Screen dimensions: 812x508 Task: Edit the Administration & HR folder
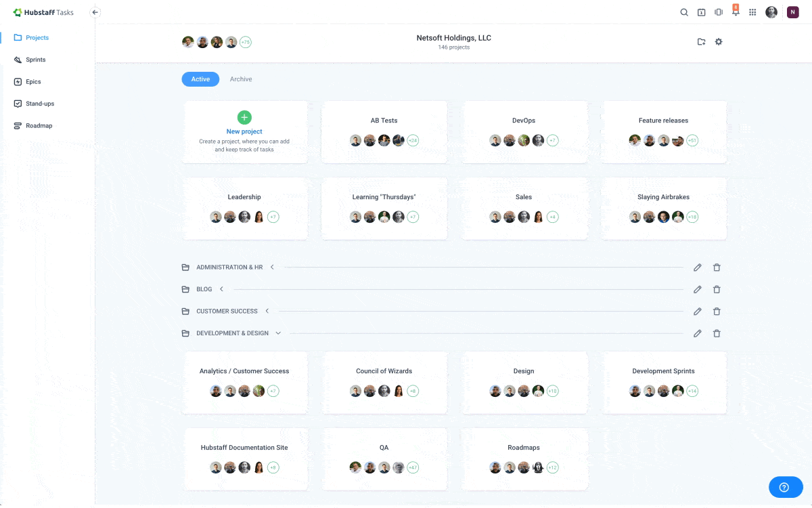click(698, 268)
